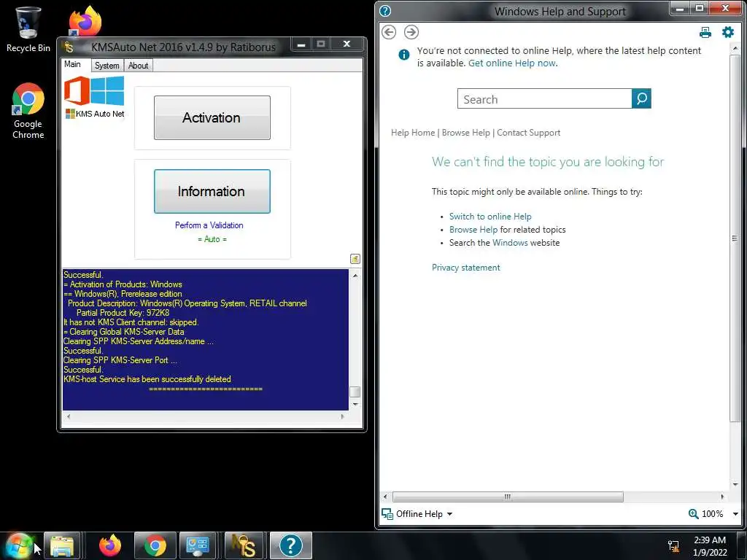Click Switch to online Help link
The width and height of the screenshot is (747, 560).
tap(490, 216)
